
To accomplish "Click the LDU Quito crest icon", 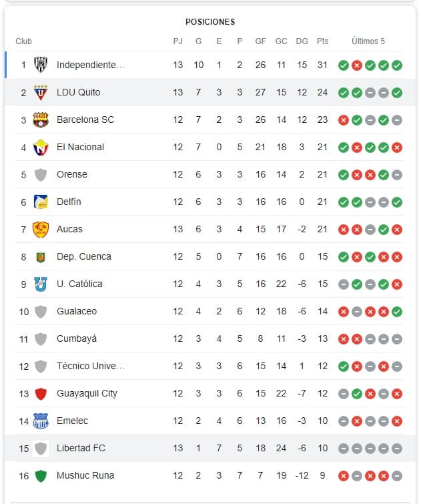I will pyautogui.click(x=41, y=92).
